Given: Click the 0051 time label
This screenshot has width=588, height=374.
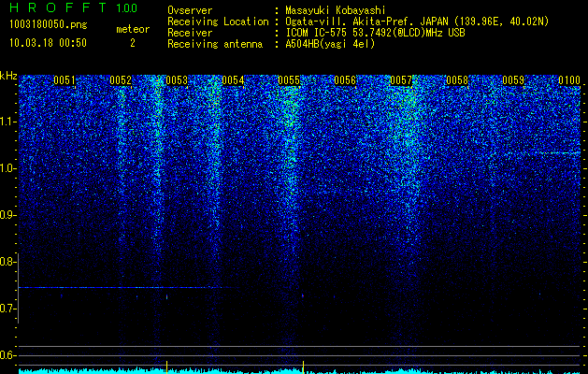Looking at the screenshot, I should (65, 80).
